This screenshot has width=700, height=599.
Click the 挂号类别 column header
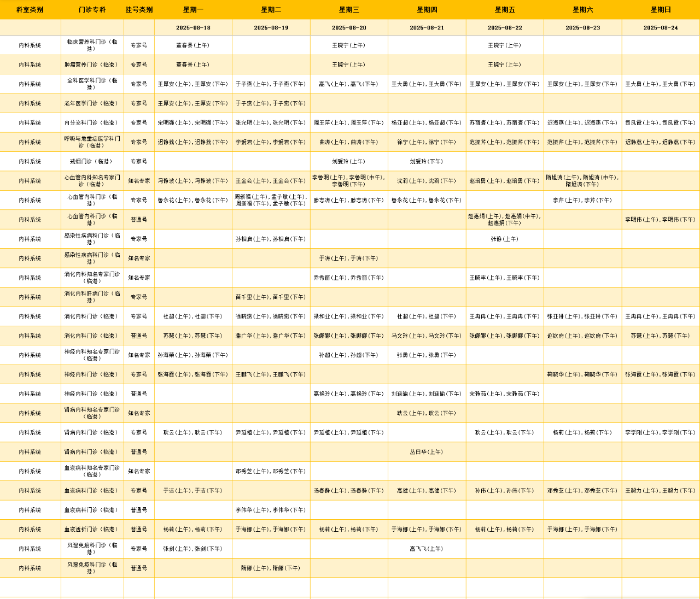coord(139,10)
